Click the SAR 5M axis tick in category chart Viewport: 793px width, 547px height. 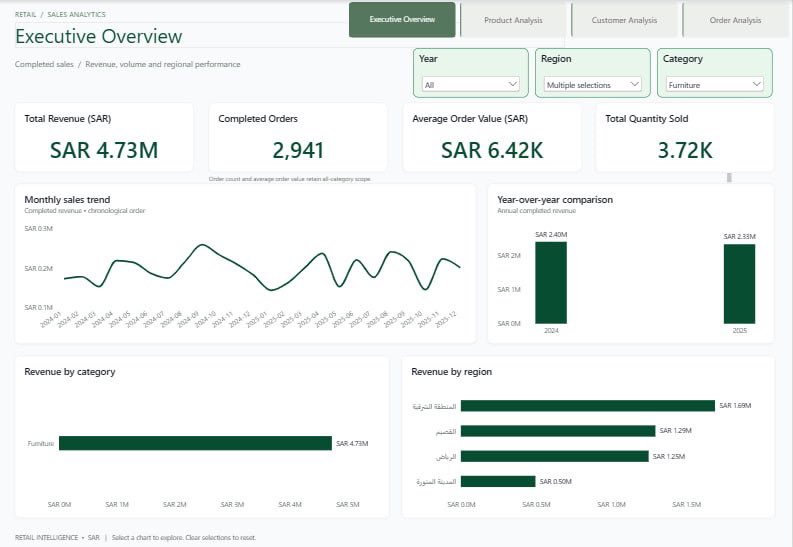(x=347, y=505)
